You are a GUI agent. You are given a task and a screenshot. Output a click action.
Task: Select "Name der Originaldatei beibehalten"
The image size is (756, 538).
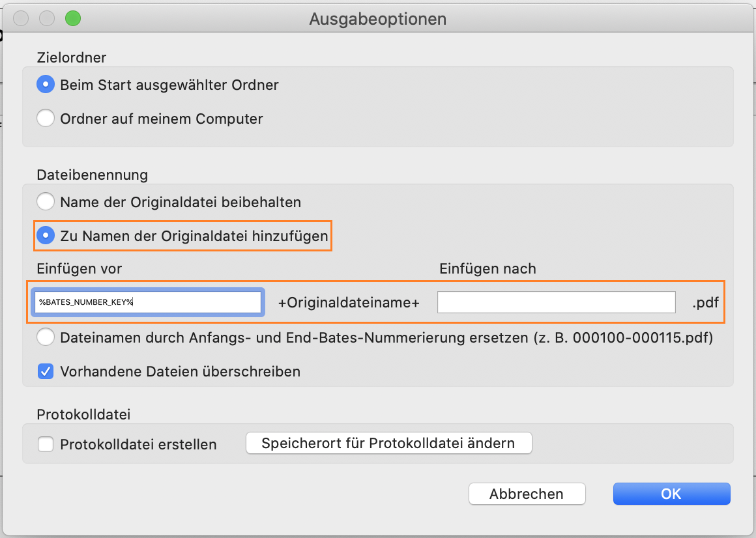click(x=46, y=202)
